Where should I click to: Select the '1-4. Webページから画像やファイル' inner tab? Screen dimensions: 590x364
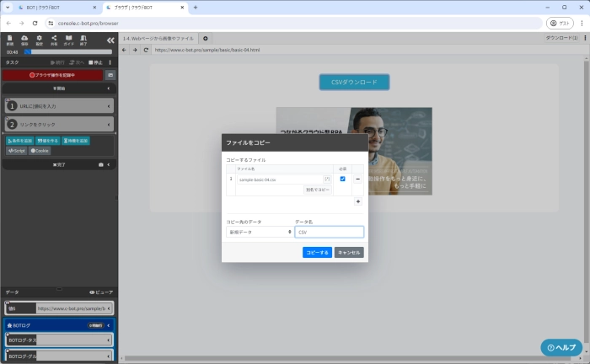point(160,38)
